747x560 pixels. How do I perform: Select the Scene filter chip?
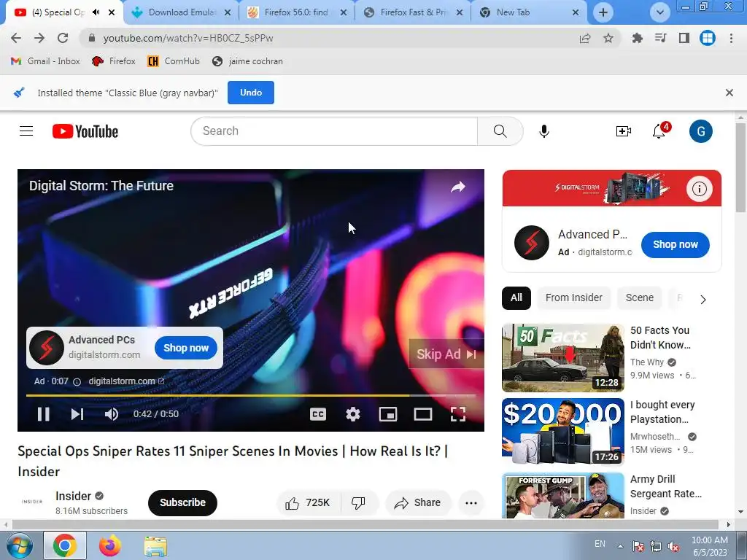[x=639, y=298]
